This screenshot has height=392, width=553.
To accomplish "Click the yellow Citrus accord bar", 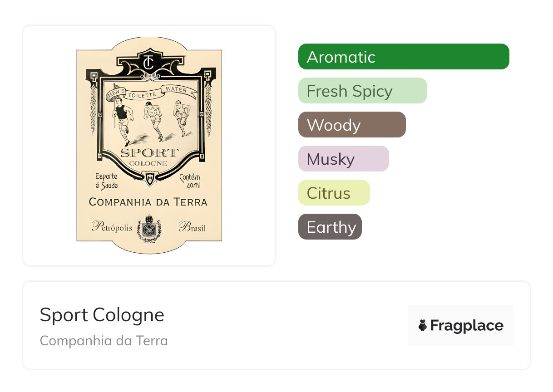I will click(334, 193).
